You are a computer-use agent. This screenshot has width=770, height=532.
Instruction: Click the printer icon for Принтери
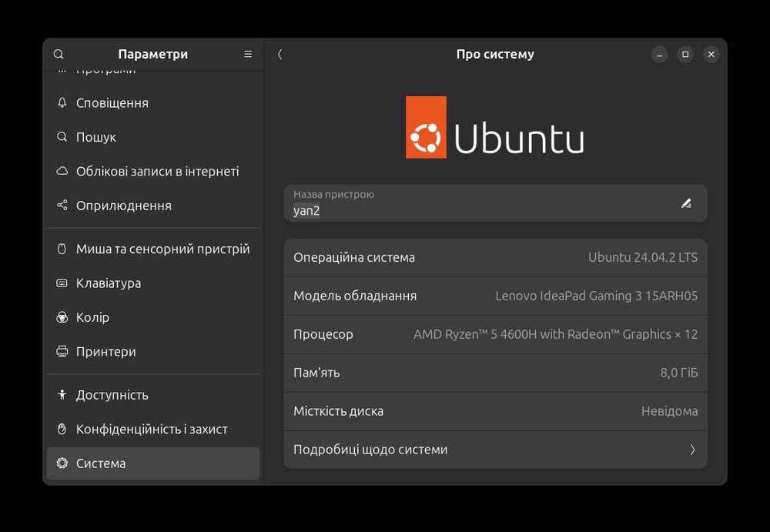click(62, 352)
